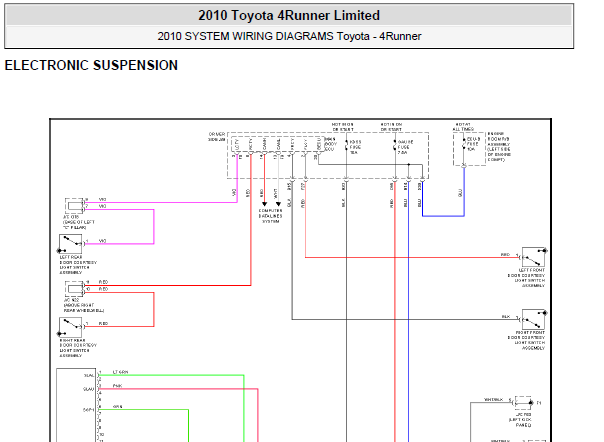
Task: Click the 'GRN' wire label at pin 6
Action: [117, 407]
